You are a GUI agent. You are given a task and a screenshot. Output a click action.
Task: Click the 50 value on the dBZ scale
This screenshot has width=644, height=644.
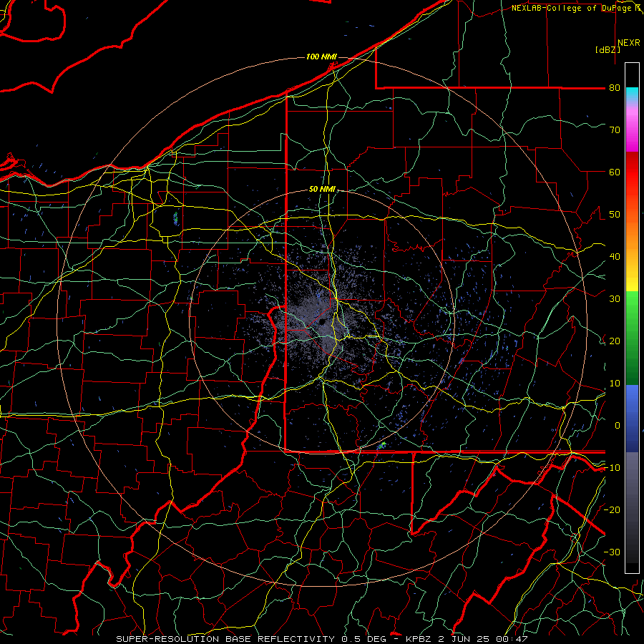click(x=615, y=215)
